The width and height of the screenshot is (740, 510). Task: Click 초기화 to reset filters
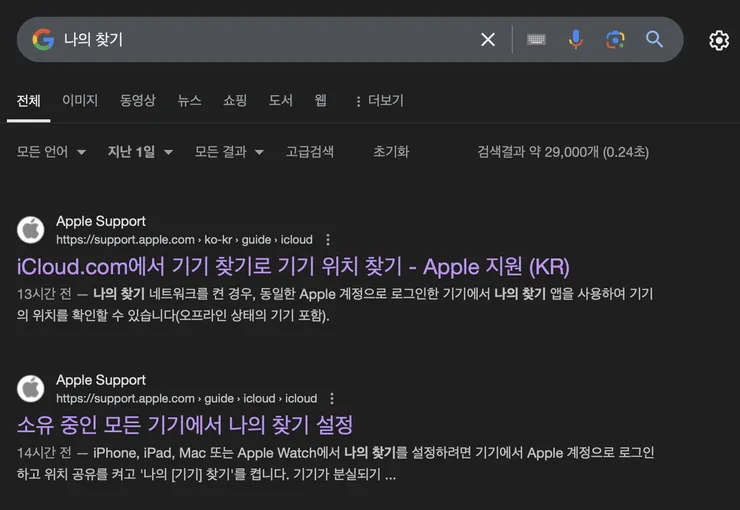pos(391,152)
